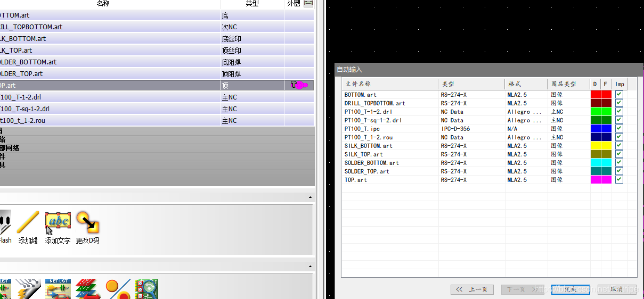Image resolution: width=644 pixels, height=299 pixels.
Task: Change D color swatch of TOP.art (magenta)
Action: coord(596,180)
